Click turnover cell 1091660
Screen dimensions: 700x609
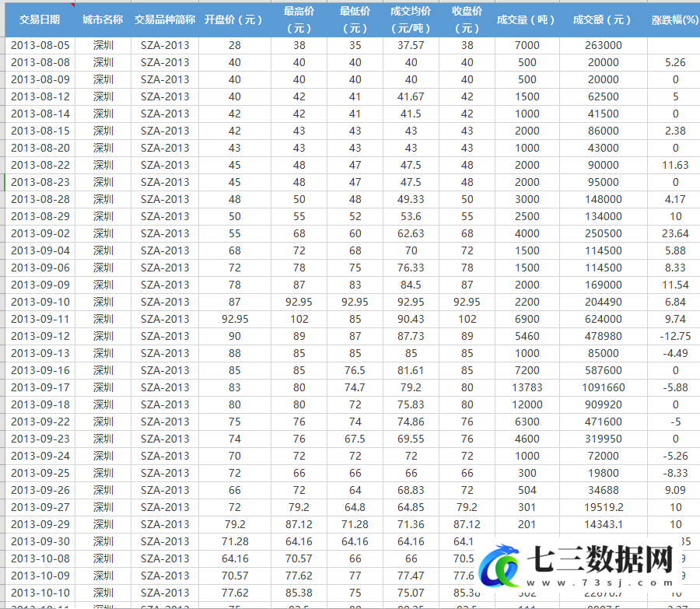tap(603, 387)
